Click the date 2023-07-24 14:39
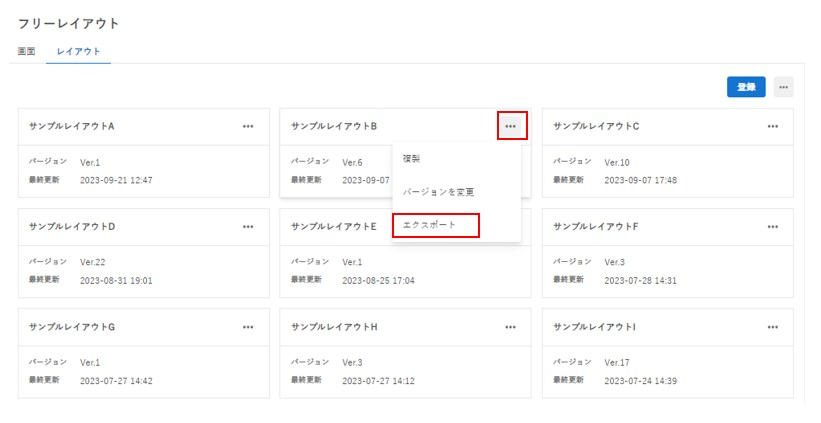 point(641,381)
